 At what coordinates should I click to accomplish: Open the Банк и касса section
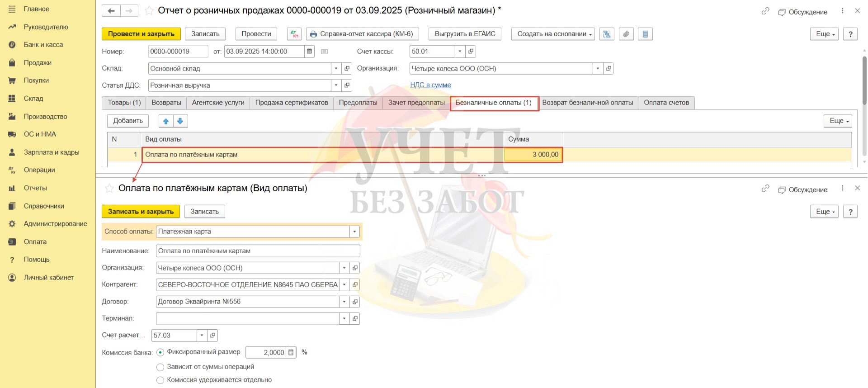click(43, 45)
